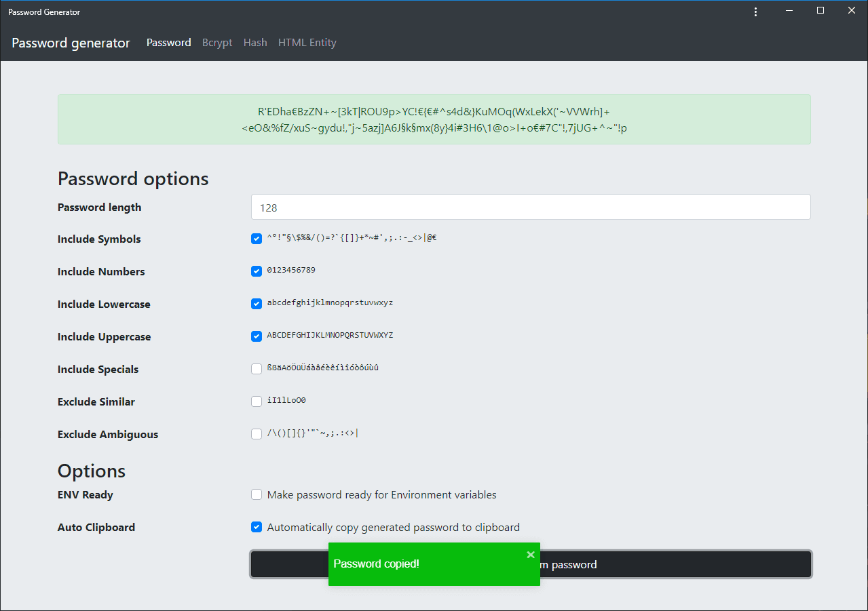Click the Auto Clipboard label

coord(96,528)
